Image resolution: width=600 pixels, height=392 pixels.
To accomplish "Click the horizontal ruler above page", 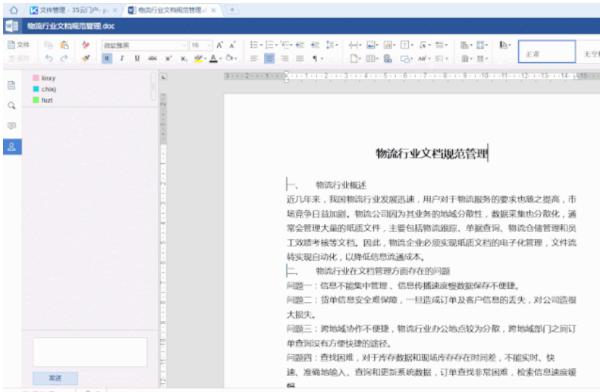I will coord(412,76).
